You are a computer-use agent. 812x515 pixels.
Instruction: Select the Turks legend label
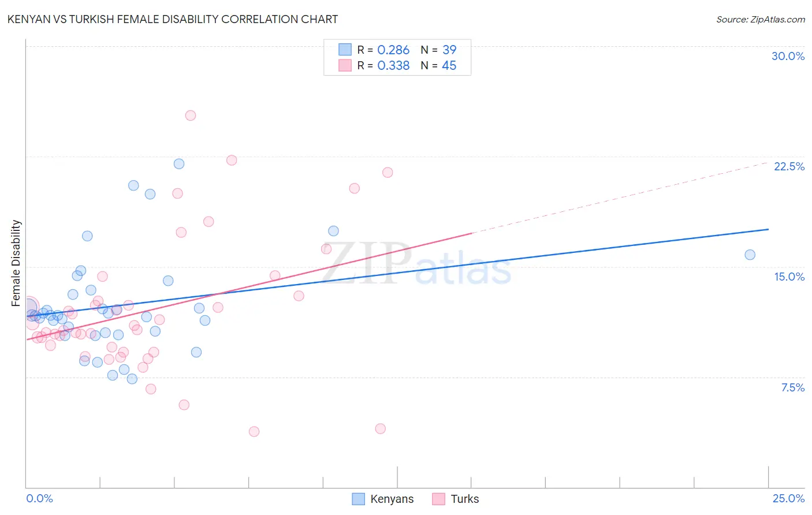click(x=465, y=499)
